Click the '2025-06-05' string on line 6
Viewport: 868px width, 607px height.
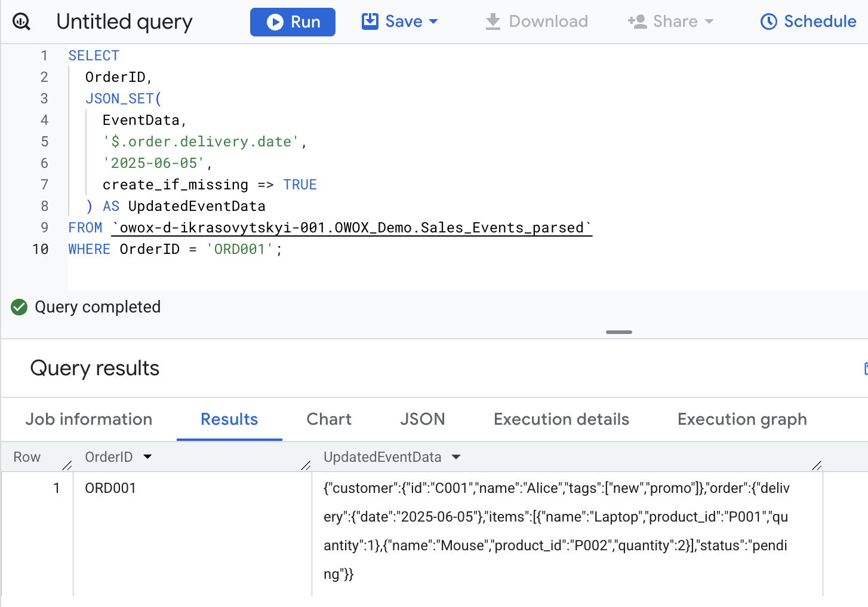(x=153, y=163)
